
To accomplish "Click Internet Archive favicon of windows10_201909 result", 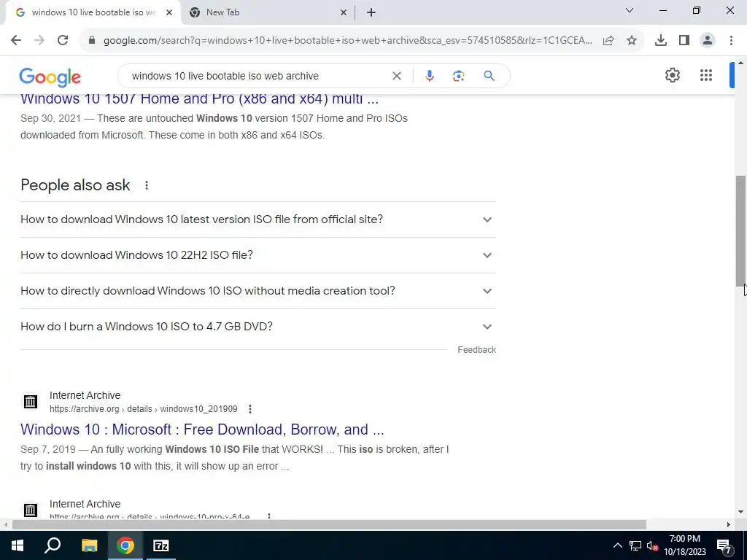I will [x=31, y=402].
